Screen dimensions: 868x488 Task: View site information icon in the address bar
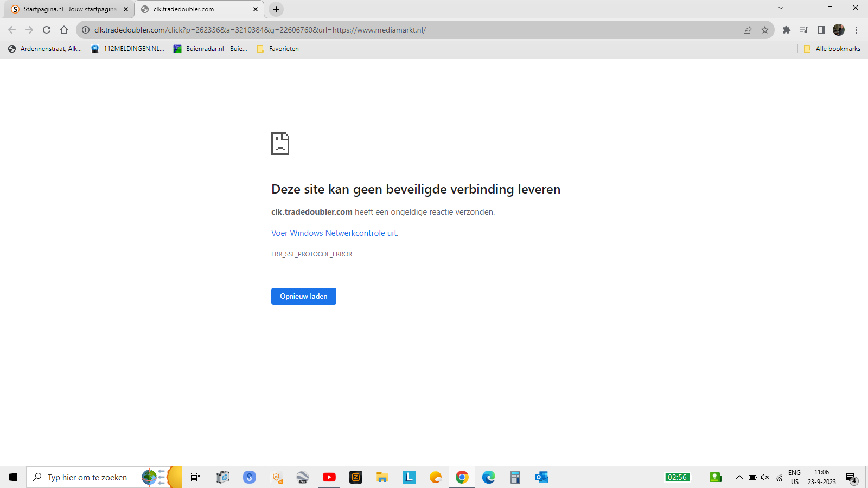[x=86, y=30]
